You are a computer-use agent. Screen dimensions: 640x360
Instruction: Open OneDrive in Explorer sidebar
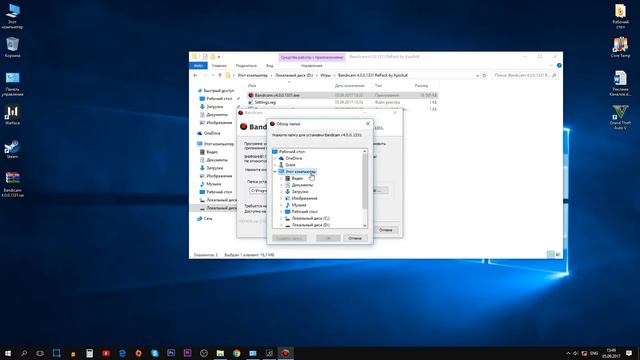tap(212, 133)
